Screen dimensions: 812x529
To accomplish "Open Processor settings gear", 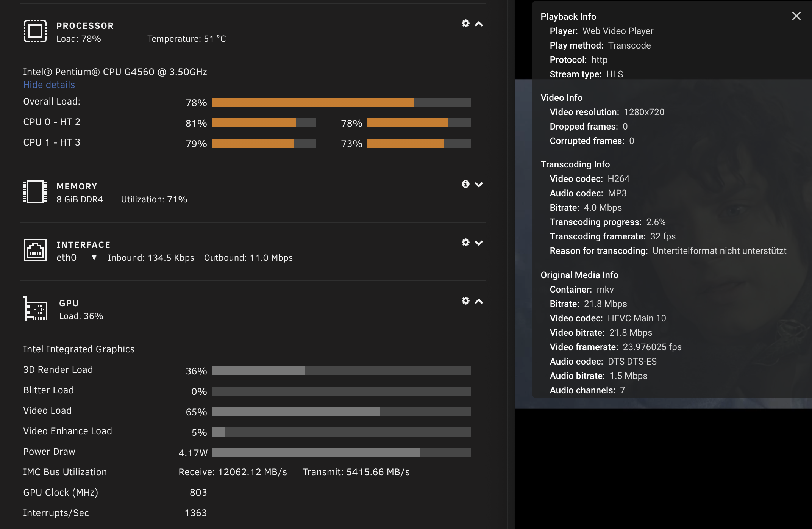I will pyautogui.click(x=465, y=23).
